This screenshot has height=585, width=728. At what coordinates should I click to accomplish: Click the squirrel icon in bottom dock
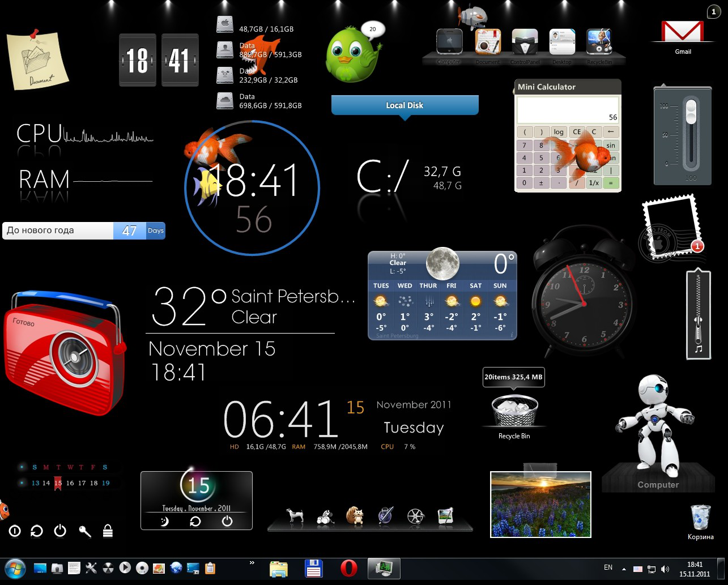[355, 515]
